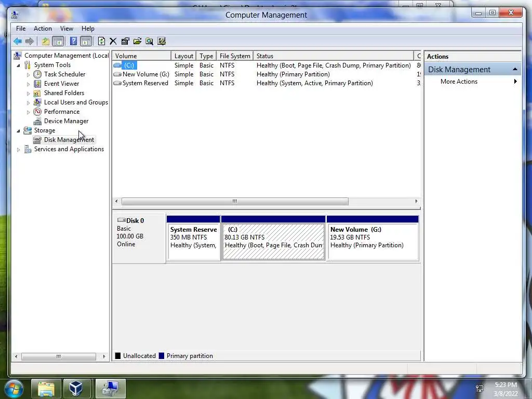The height and width of the screenshot is (399, 532).
Task: Click volume list scroll right arrow
Action: (x=416, y=201)
